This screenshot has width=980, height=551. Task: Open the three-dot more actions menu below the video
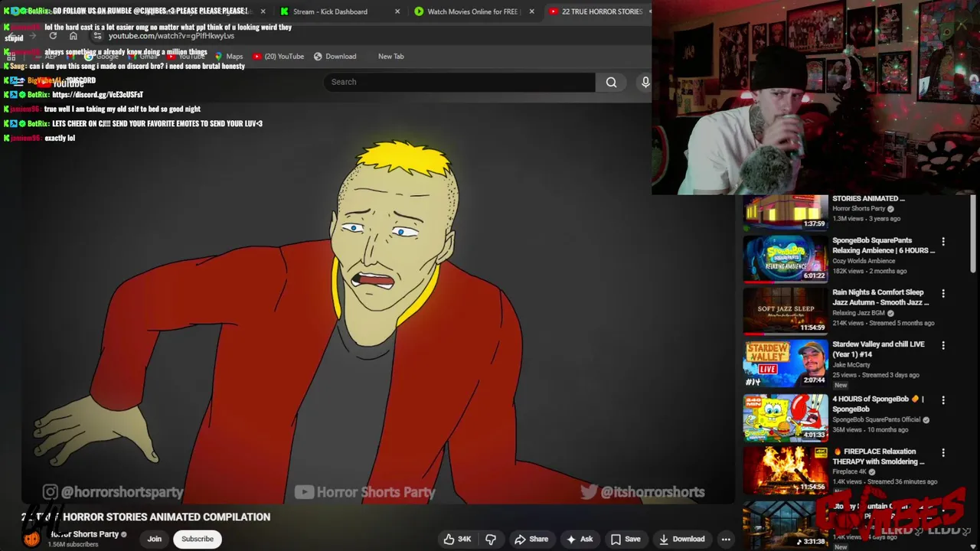click(x=726, y=539)
